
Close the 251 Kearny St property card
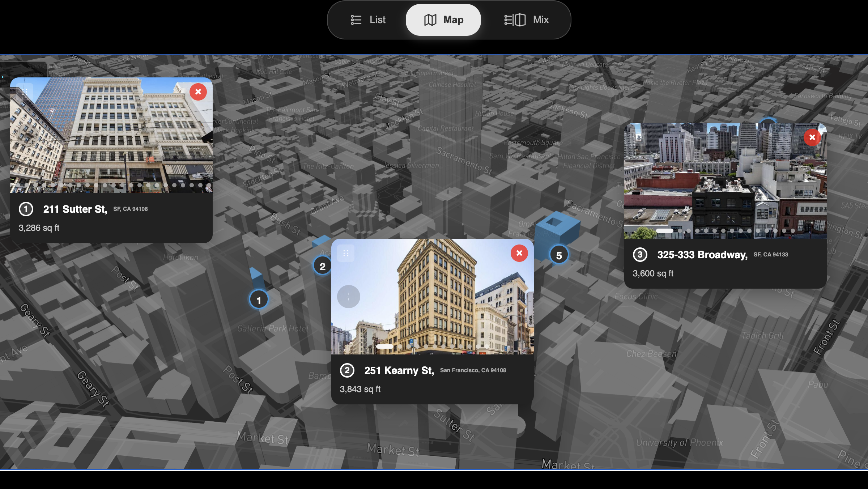[x=519, y=253]
